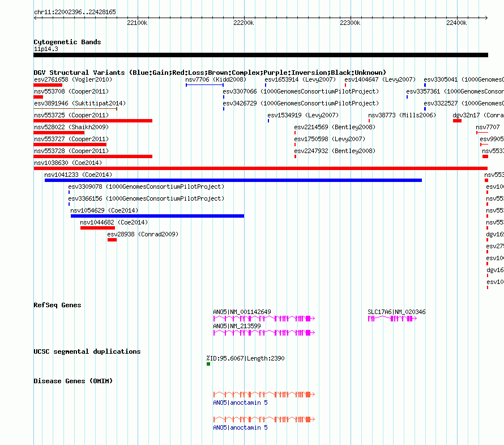Click the UCSC segmental duplications track title
504x445 pixels.
tap(87, 351)
